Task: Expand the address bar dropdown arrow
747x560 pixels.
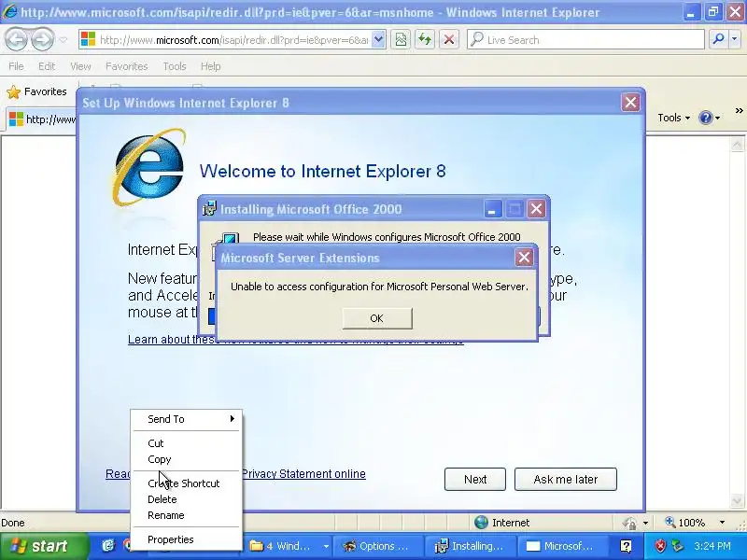Action: 378,40
